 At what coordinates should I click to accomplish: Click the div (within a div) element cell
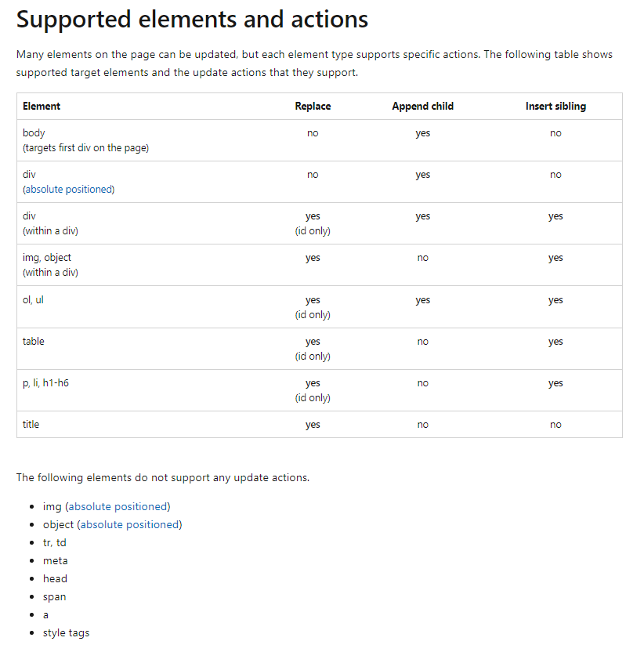click(50, 223)
